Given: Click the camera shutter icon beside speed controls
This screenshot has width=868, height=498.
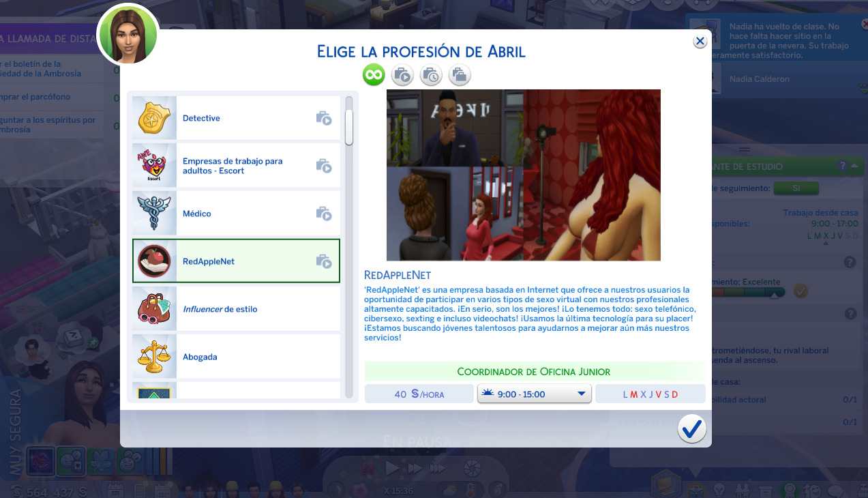Looking at the screenshot, I should (472, 468).
